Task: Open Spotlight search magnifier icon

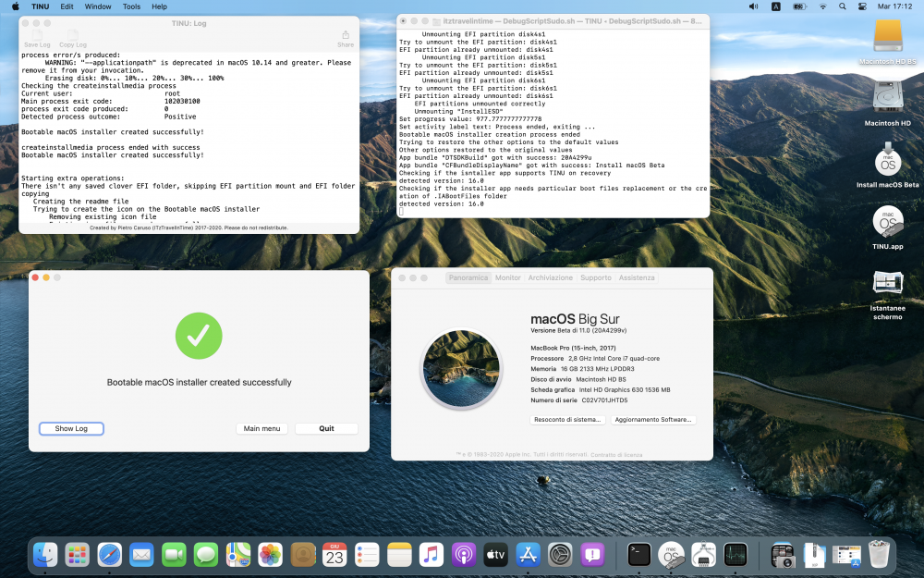Action: click(843, 6)
